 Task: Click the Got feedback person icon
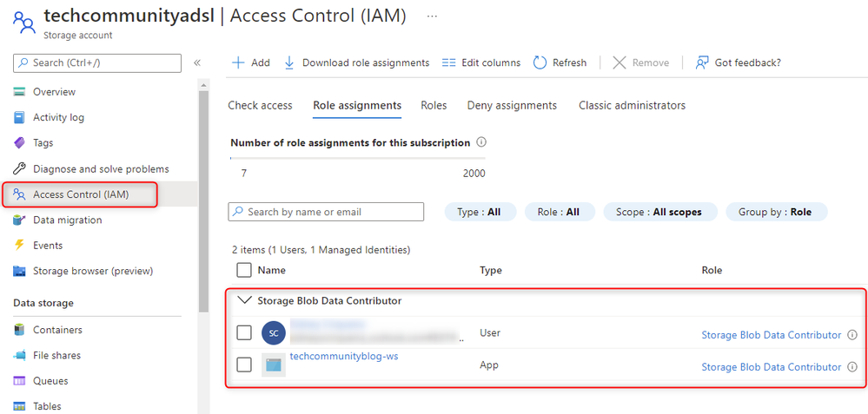702,62
